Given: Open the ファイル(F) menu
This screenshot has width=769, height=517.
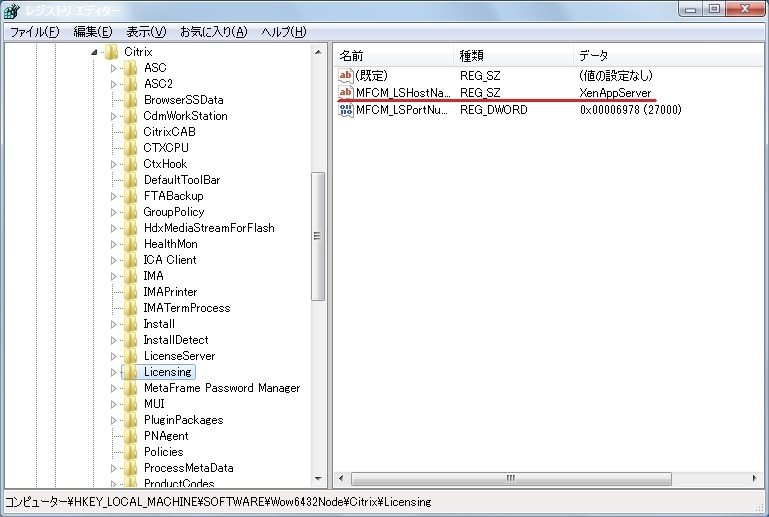Looking at the screenshot, I should (x=34, y=32).
